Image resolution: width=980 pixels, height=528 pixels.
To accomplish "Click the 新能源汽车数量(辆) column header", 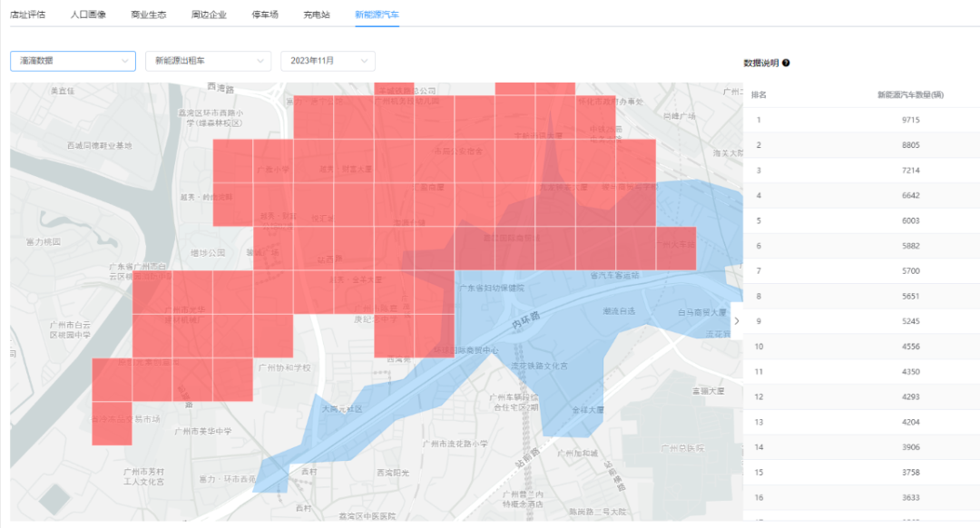I will (910, 95).
